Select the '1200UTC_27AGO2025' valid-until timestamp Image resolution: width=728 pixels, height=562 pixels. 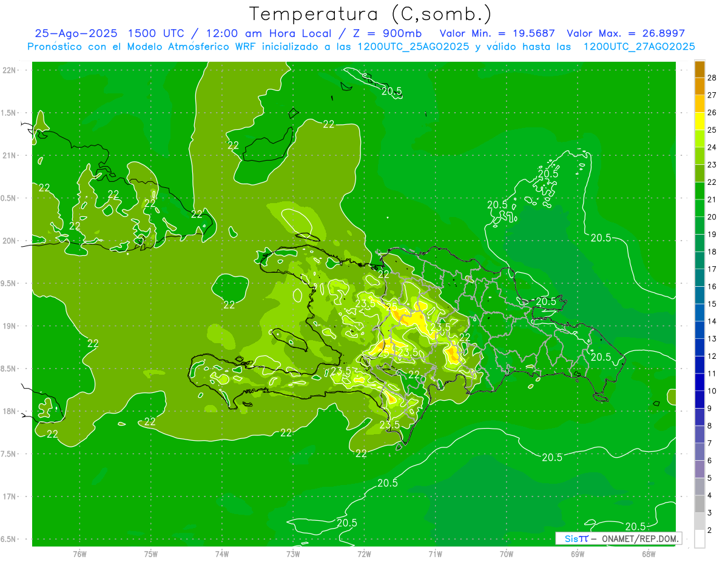point(639,47)
